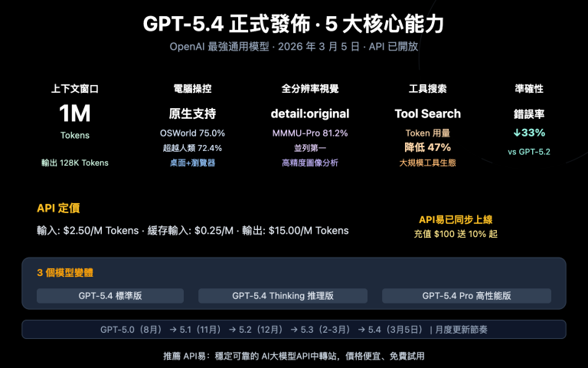Click the GPT-5.0 to 5.4 月度更新節奏 timeline bar

(x=294, y=330)
